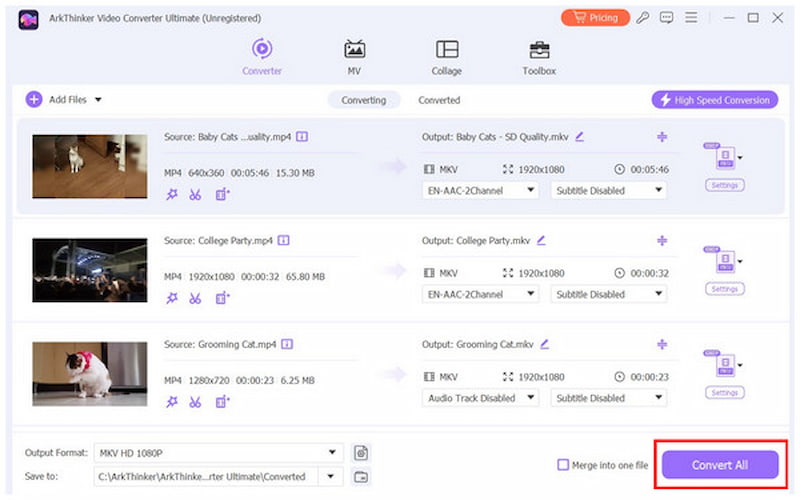The height and width of the screenshot is (500, 800).
Task: Open audio track dropdown for College Party
Action: coord(480,294)
